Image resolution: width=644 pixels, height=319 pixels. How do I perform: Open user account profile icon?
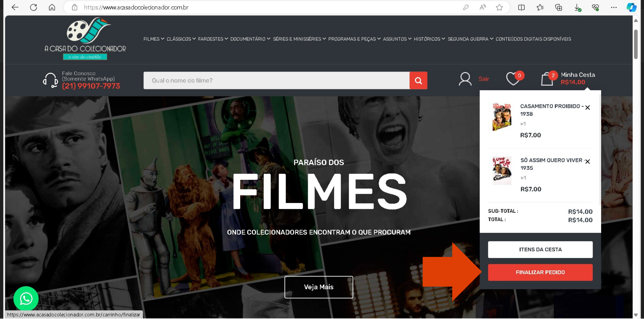point(465,79)
